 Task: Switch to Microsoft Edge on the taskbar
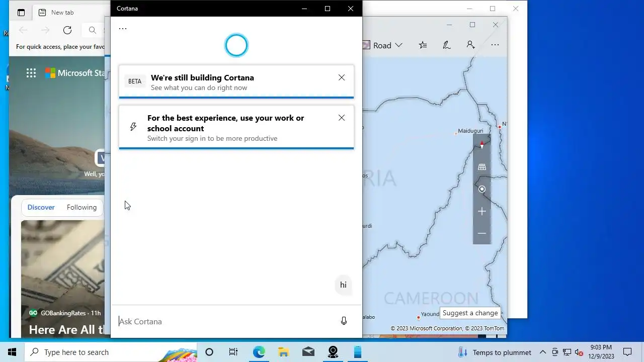[259, 352]
